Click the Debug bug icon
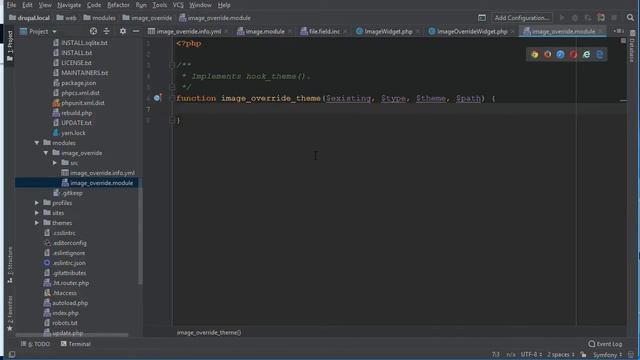Image resolution: width=640 pixels, height=360 pixels. [x=575, y=18]
